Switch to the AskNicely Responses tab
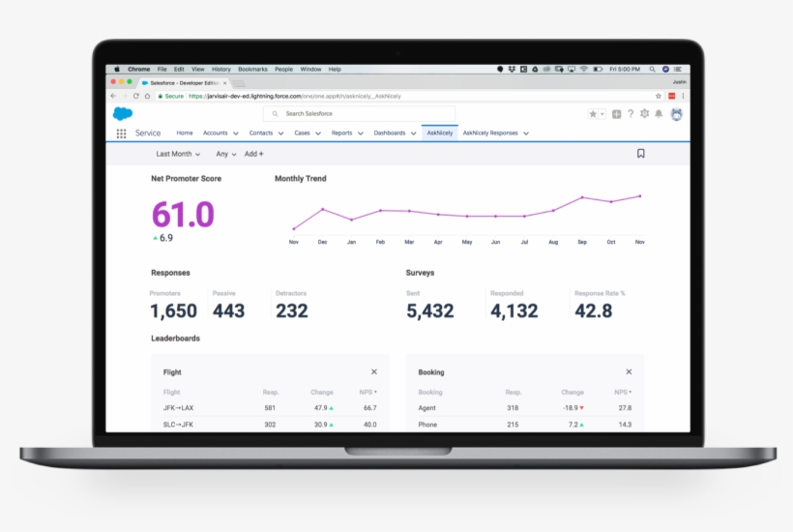This screenshot has width=793, height=532. coord(490,133)
